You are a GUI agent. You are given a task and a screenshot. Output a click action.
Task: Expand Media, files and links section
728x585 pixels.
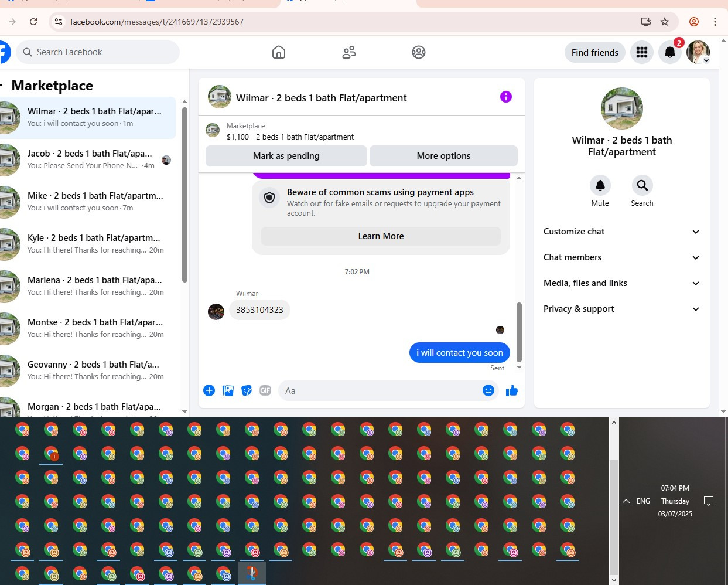[x=622, y=283]
